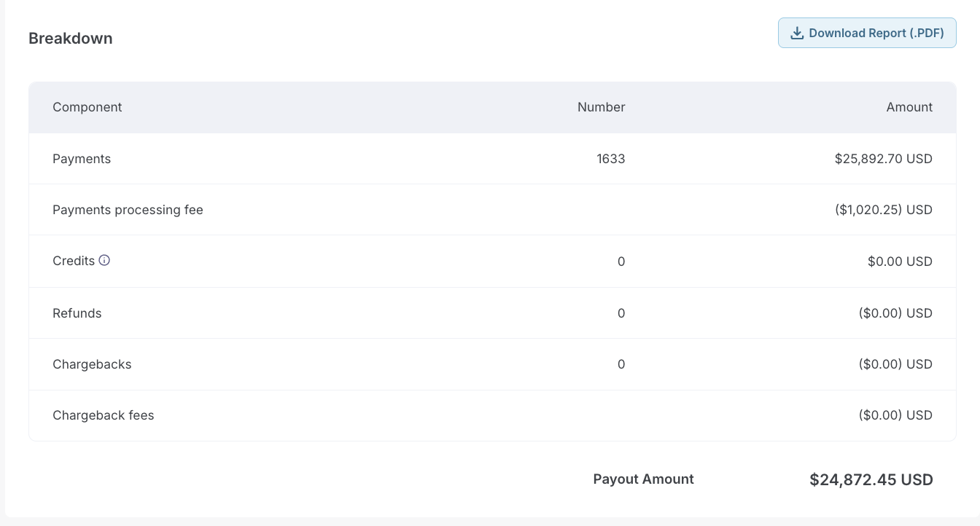Select the Number column header
Screen dimensions: 980x526
point(601,107)
